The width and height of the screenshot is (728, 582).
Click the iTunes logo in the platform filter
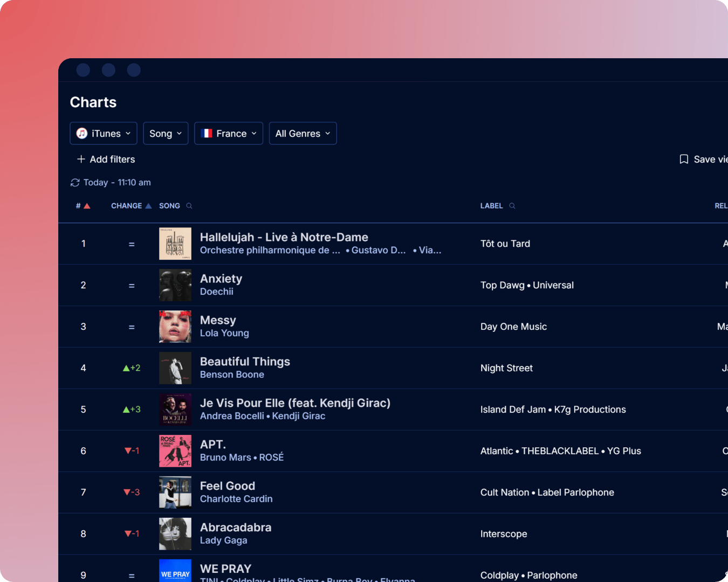point(81,133)
